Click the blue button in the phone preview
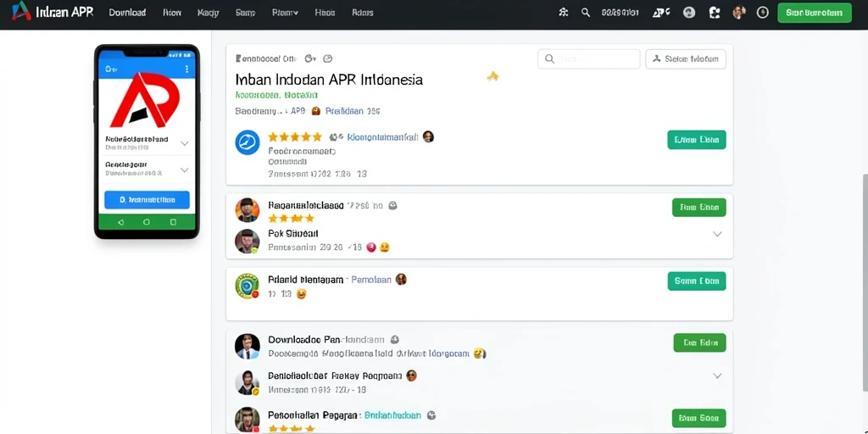 coord(147,200)
